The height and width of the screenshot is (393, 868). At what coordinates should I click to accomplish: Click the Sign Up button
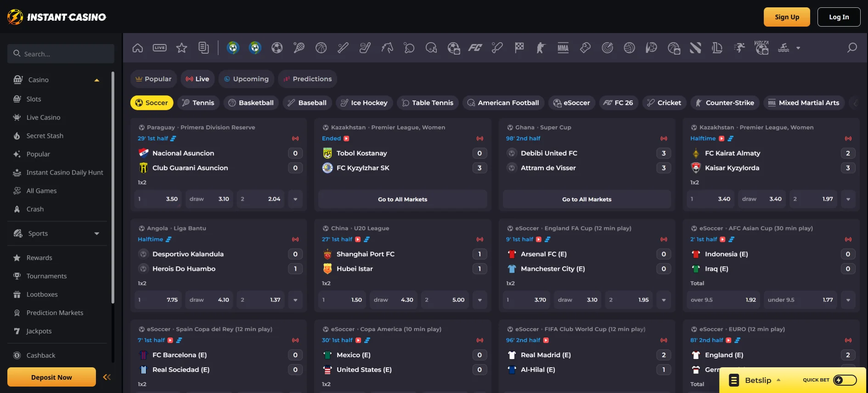(x=787, y=17)
